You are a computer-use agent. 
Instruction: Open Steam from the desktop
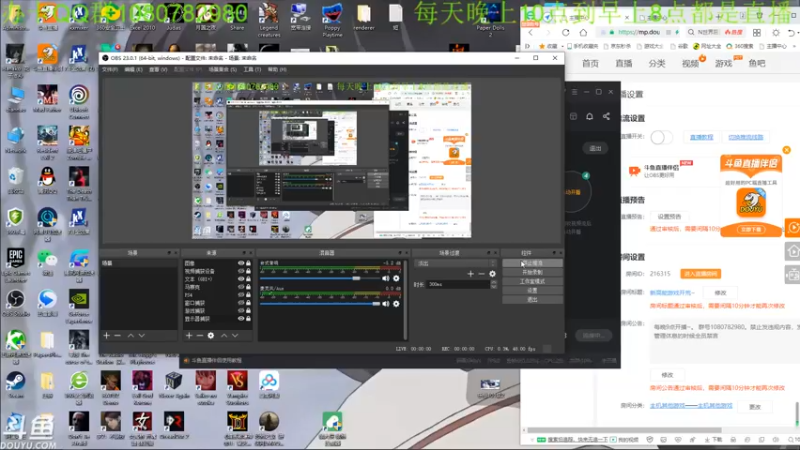click(15, 385)
